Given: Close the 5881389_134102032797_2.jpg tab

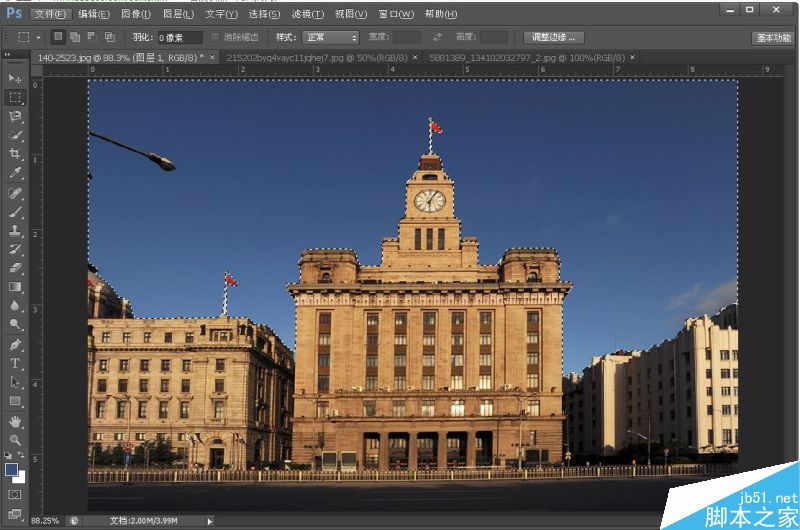Looking at the screenshot, I should coord(633,58).
